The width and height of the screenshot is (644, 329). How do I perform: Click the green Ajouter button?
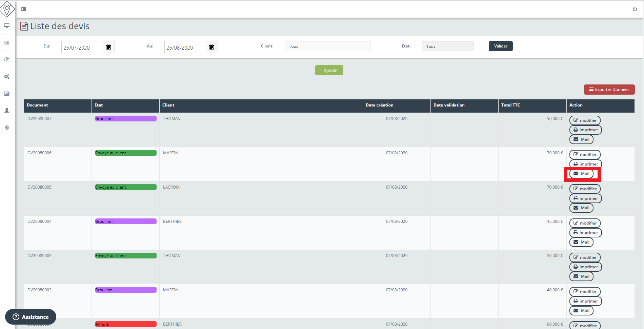(x=329, y=70)
